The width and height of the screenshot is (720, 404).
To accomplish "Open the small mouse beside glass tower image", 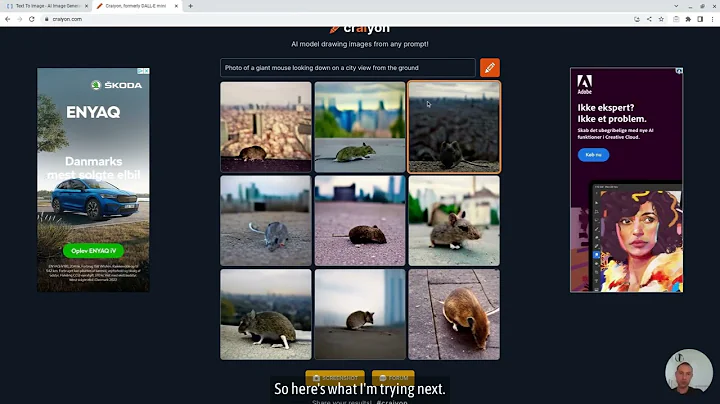I will click(360, 314).
